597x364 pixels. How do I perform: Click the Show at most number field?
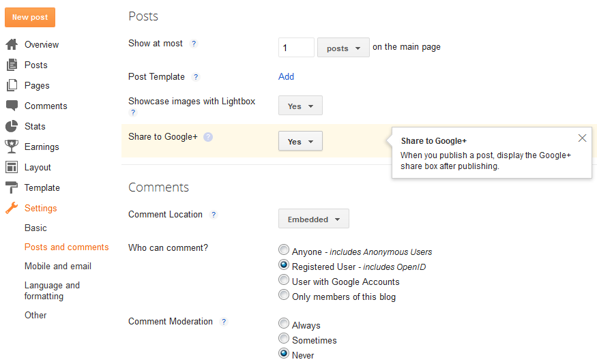tap(296, 48)
